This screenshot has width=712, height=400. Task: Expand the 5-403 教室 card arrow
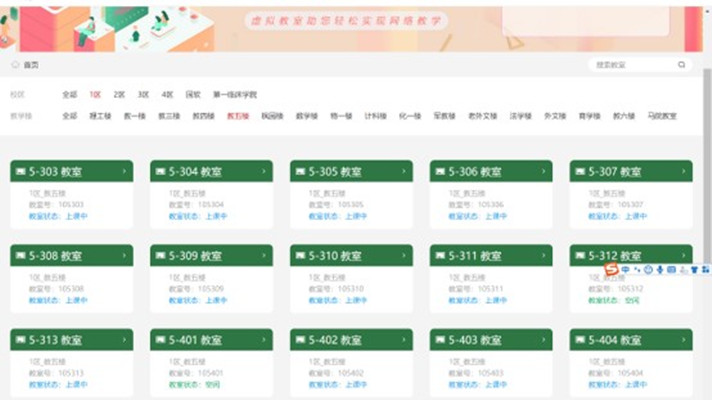(x=544, y=340)
